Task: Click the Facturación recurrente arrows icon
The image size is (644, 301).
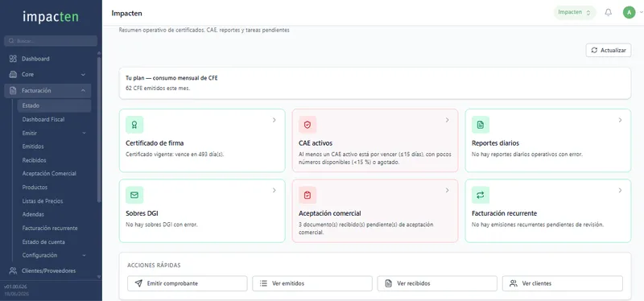Action: tap(481, 195)
